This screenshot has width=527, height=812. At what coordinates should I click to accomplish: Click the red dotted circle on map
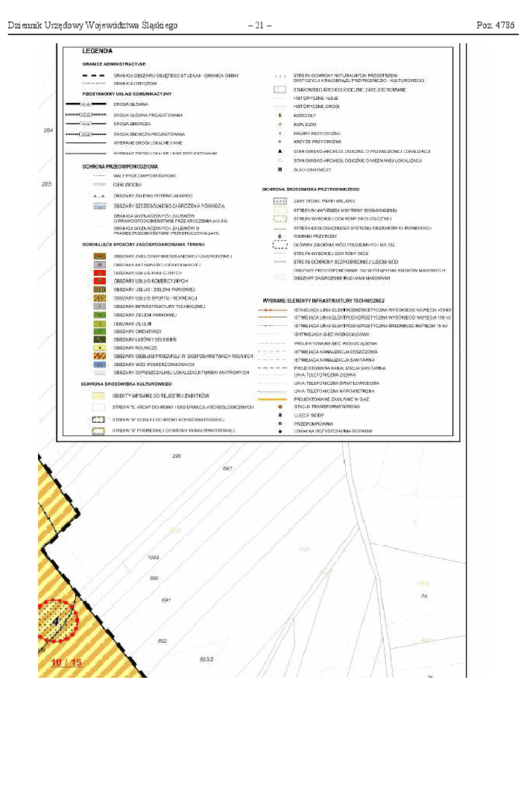pos(57,620)
